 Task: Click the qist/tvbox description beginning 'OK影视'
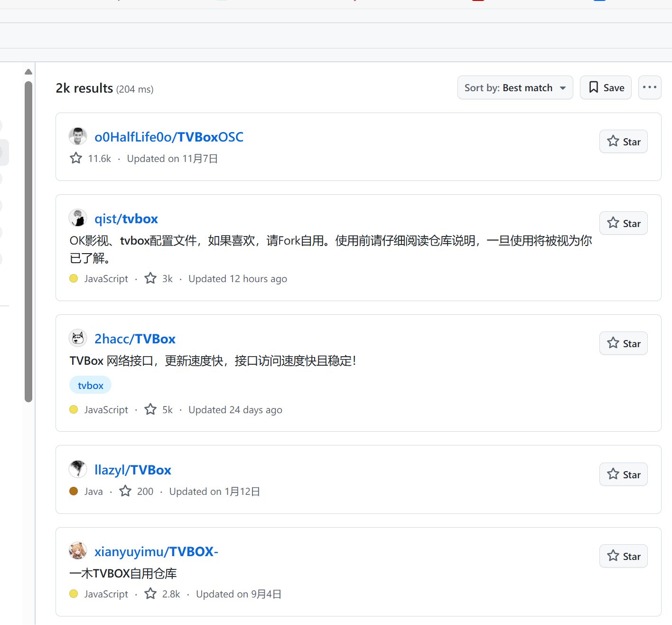331,249
